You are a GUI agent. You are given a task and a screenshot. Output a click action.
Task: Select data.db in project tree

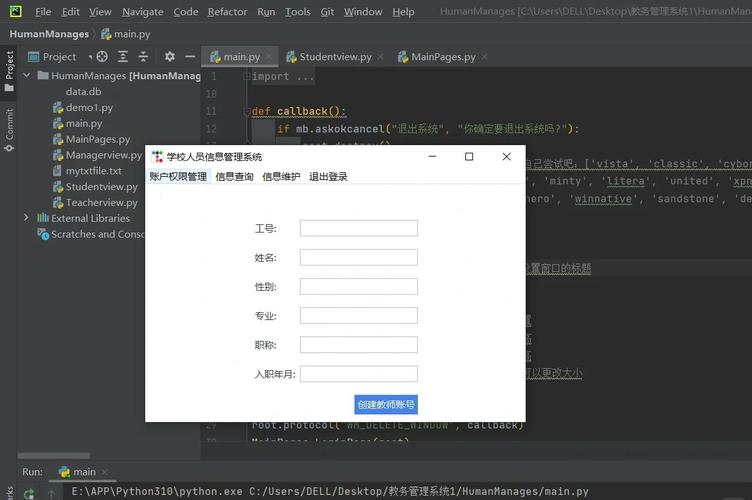point(83,91)
